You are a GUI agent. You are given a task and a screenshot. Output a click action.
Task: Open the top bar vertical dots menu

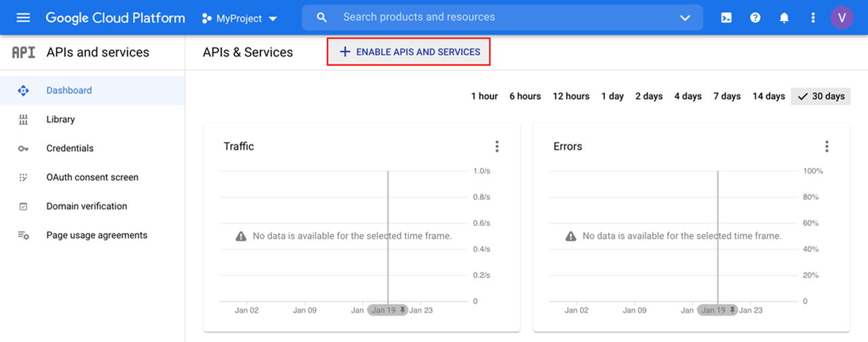click(813, 18)
